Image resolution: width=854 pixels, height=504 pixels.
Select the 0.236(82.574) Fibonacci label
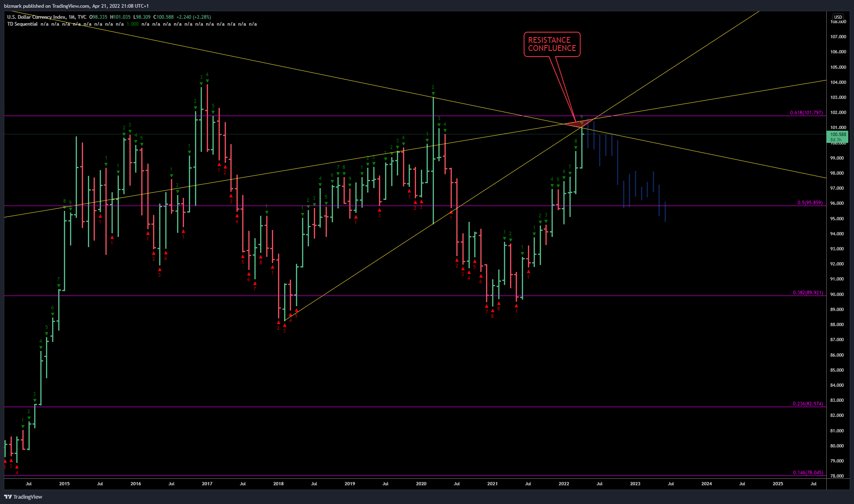pyautogui.click(x=808, y=404)
